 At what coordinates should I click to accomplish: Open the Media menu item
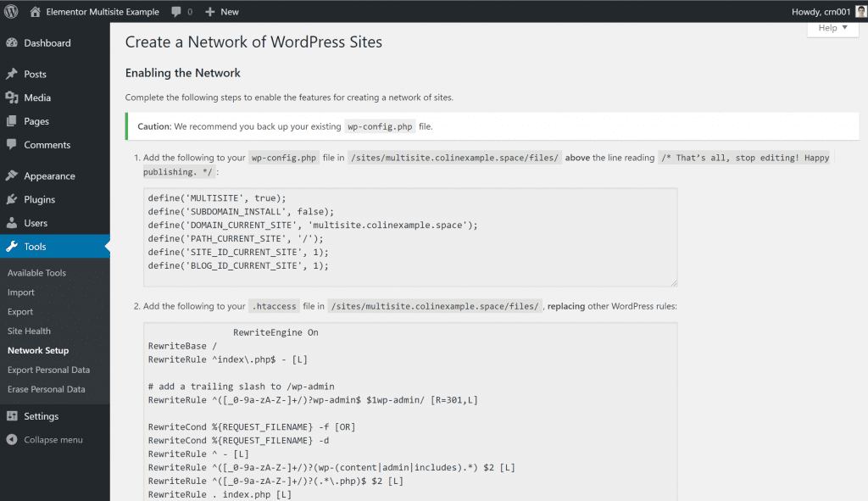(x=37, y=98)
